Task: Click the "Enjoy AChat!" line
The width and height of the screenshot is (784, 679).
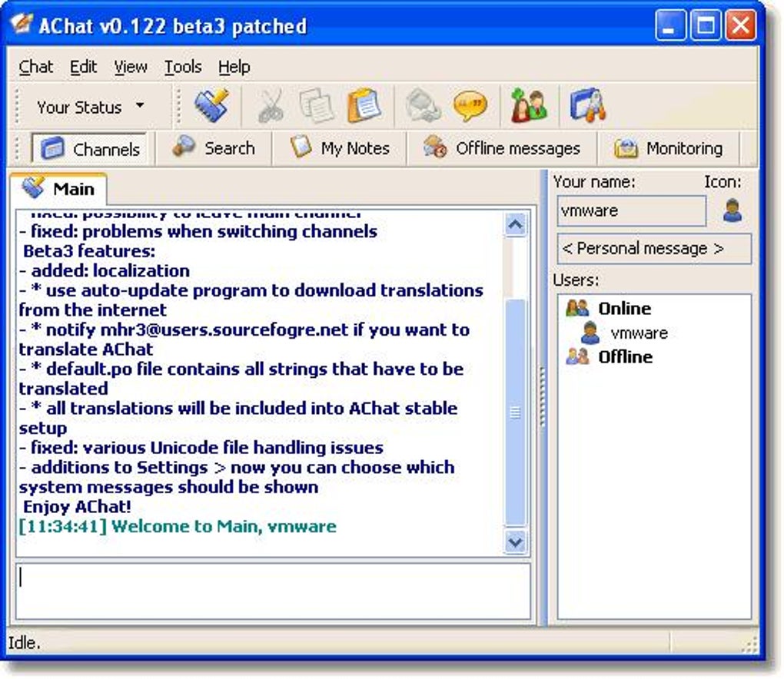Action: tap(77, 507)
